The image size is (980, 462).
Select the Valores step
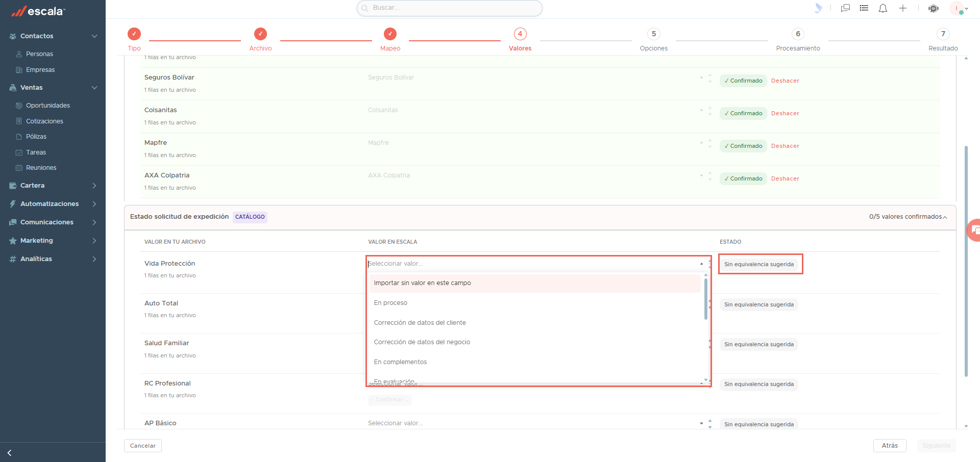click(520, 39)
